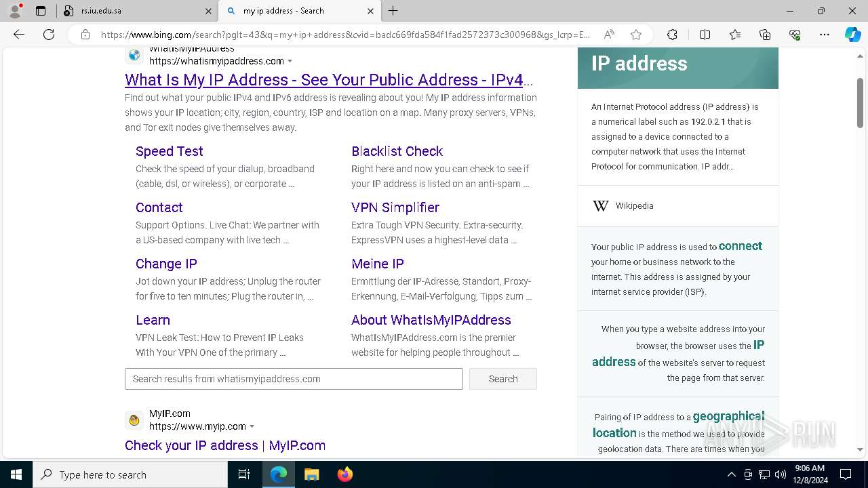Viewport: 868px width, 488px height.
Task: Switch to rs.iu.edu.sa tab
Action: coord(136,11)
